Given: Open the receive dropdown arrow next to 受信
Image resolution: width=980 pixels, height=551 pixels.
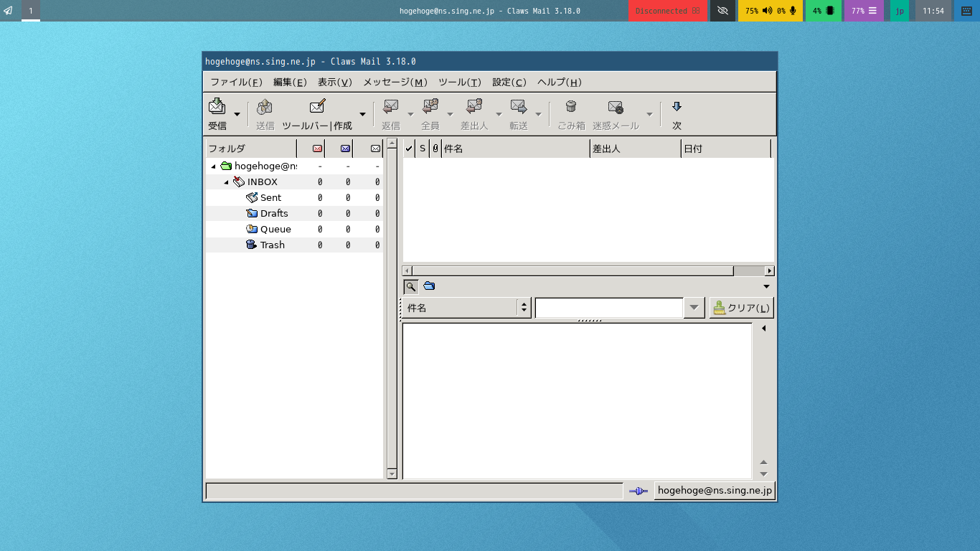Looking at the screenshot, I should click(x=237, y=114).
